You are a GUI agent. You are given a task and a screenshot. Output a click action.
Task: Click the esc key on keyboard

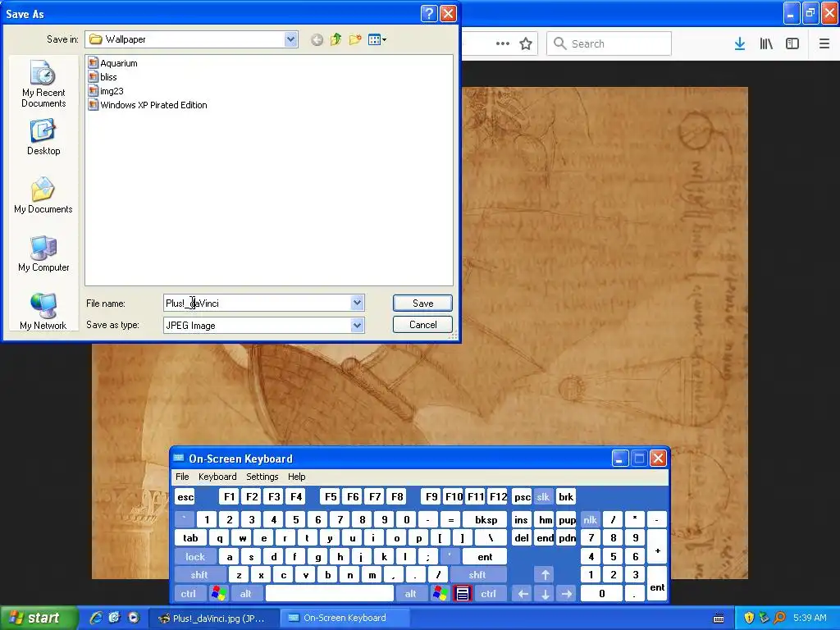click(x=185, y=497)
